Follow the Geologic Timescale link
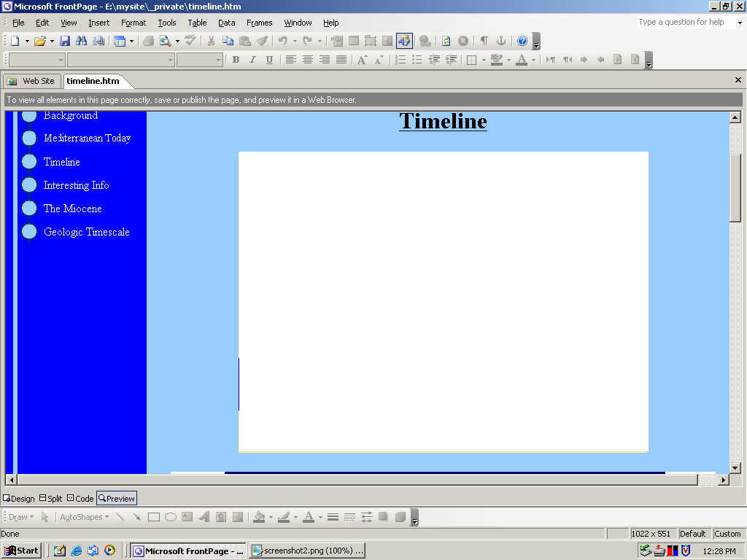This screenshot has height=560, width=747. (x=86, y=232)
